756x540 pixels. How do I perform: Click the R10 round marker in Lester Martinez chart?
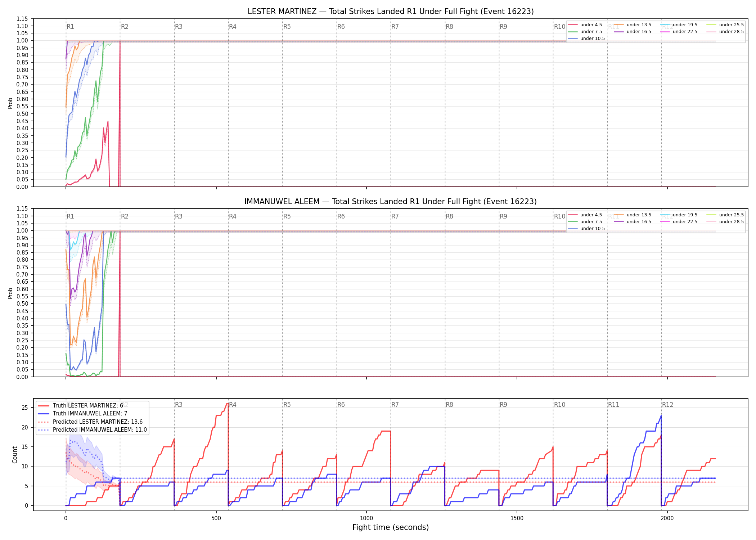tap(559, 27)
